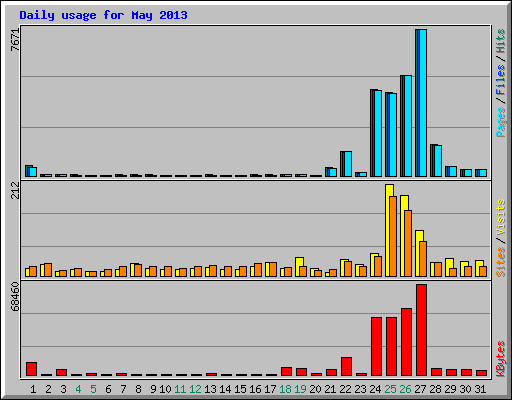
Task: Select day 1 on the x-axis
Action: click(x=33, y=389)
